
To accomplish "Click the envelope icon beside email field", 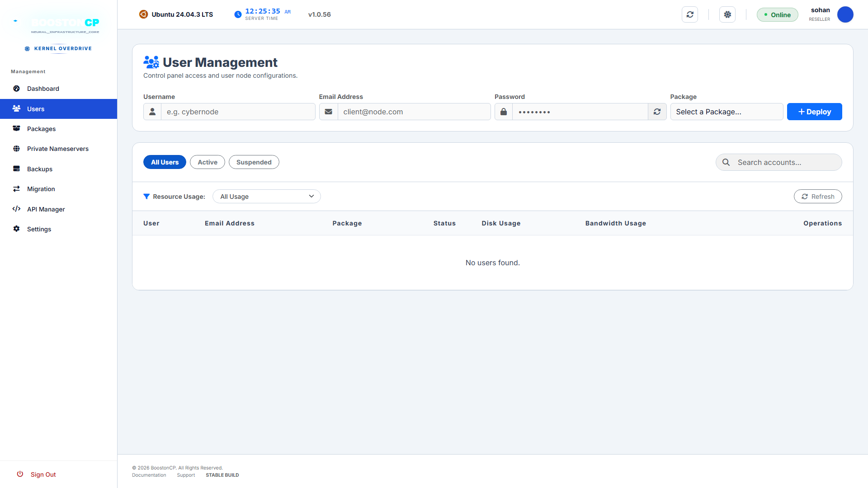I will coord(329,112).
